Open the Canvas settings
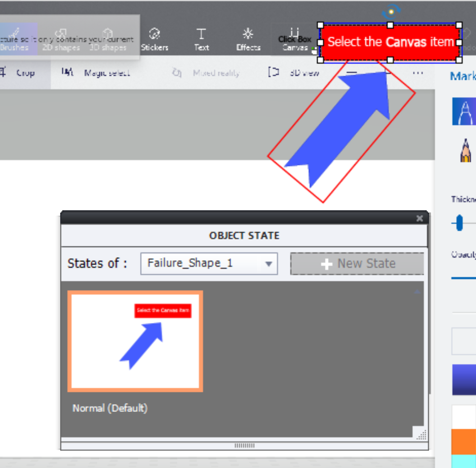476x468 pixels. click(x=295, y=41)
